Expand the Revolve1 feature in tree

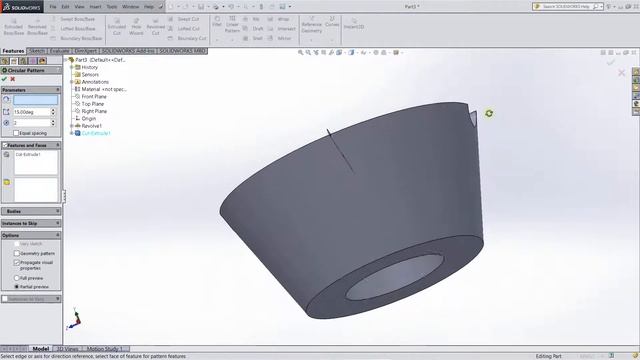pos(71,126)
